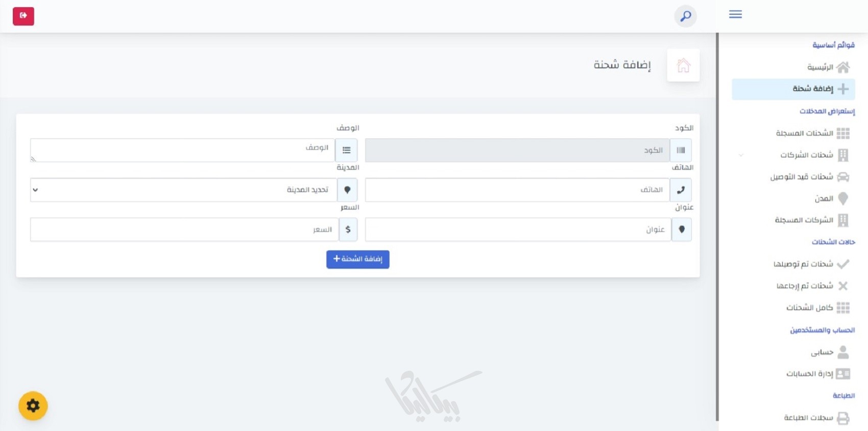Click the dollar sign icon beside السعر
868x431 pixels.
(348, 230)
